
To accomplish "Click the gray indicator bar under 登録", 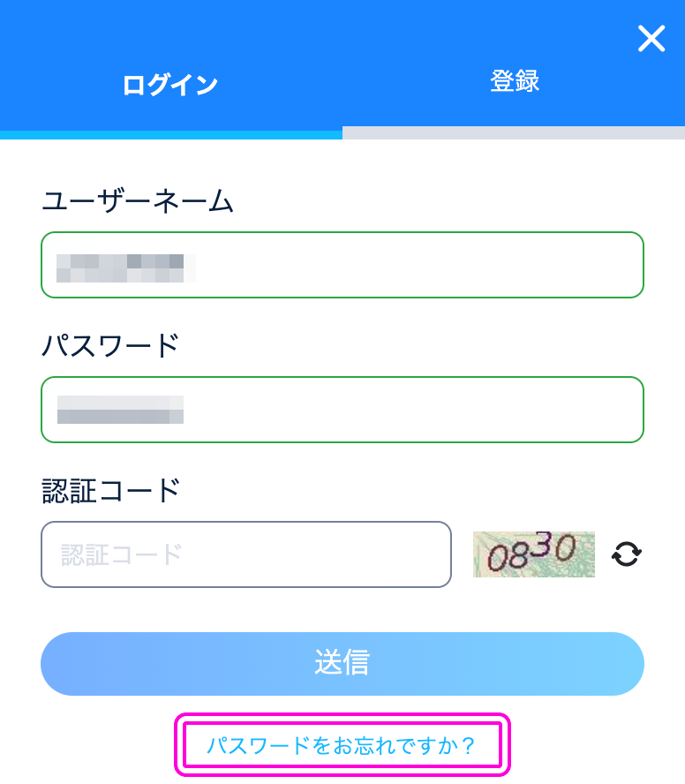I will [514, 132].
